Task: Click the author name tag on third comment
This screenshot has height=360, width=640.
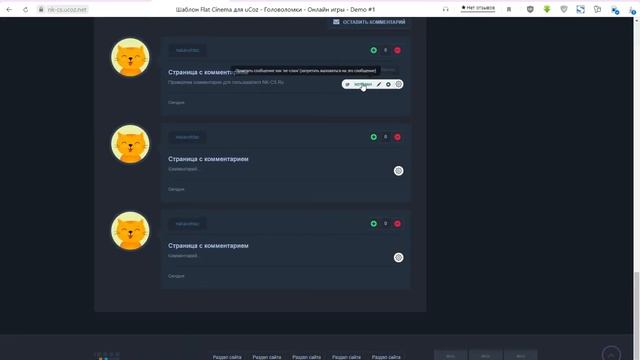Action: (x=187, y=224)
